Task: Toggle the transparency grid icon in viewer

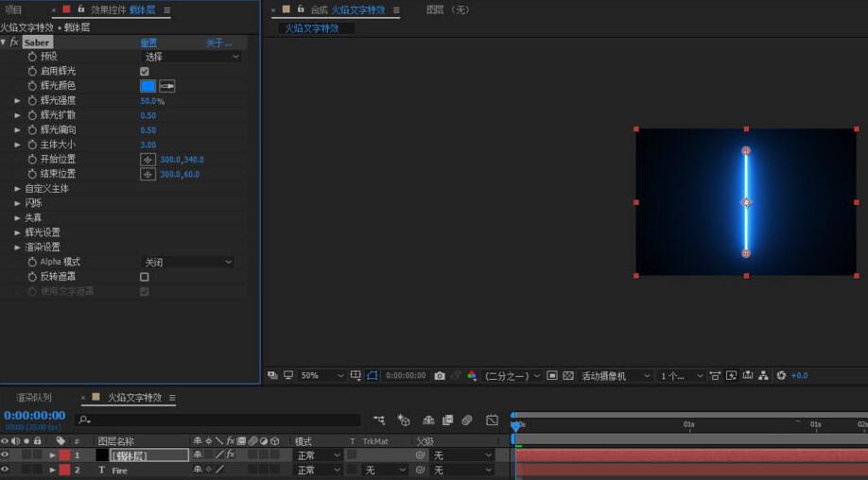Action: 568,375
